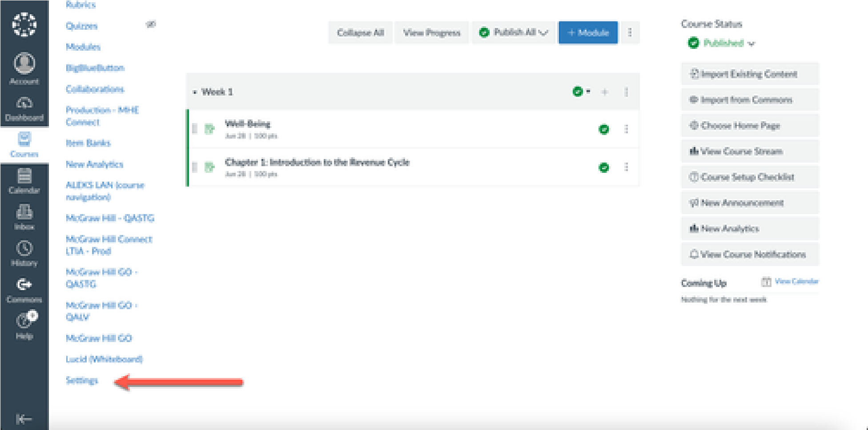Open the Publish All dropdown

coord(514,32)
